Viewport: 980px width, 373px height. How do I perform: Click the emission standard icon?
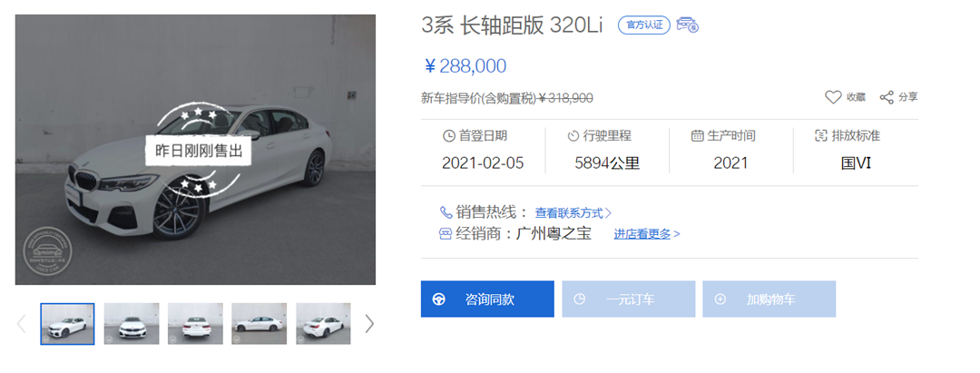(823, 136)
